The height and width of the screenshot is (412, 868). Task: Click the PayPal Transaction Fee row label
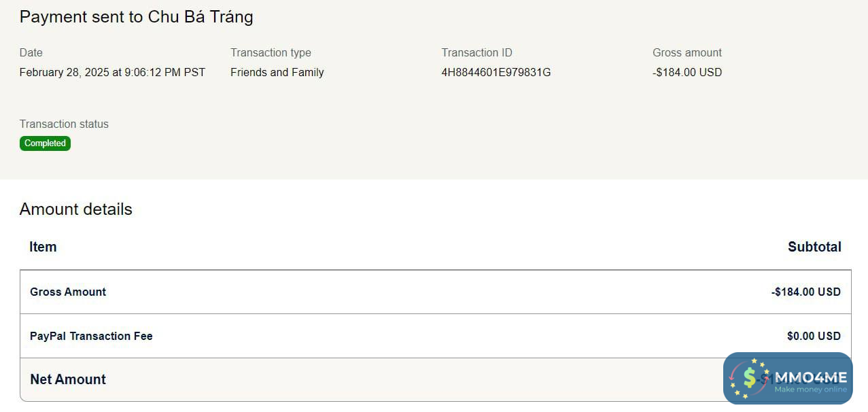point(91,336)
